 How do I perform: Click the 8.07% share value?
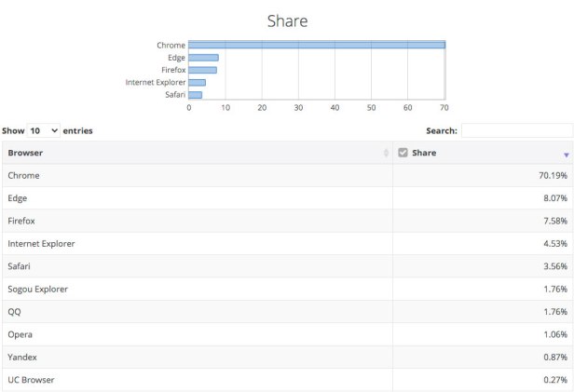(x=555, y=198)
